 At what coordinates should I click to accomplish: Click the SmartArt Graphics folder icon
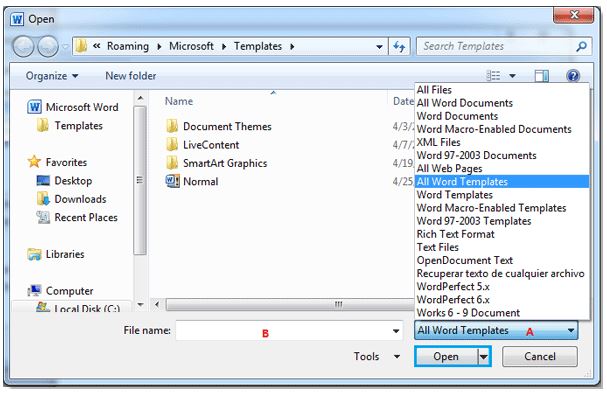[172, 163]
